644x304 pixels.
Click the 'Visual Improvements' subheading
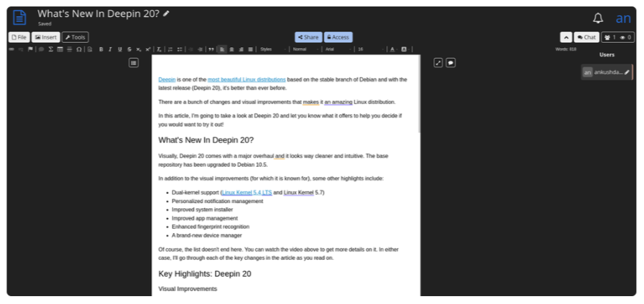188,289
